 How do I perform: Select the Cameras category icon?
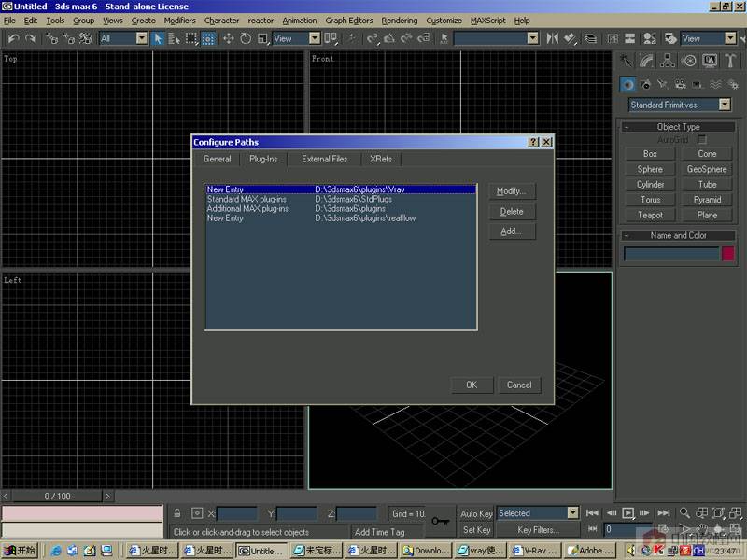(681, 85)
